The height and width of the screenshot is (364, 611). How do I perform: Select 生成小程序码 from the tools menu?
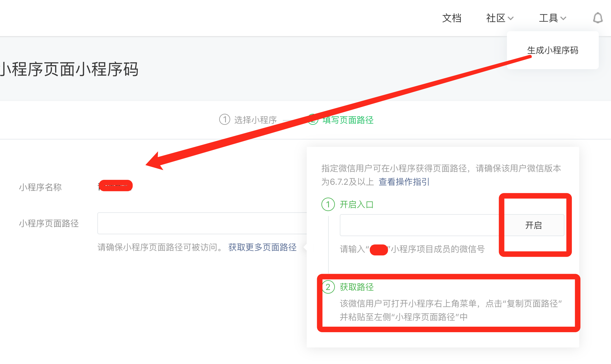[553, 50]
